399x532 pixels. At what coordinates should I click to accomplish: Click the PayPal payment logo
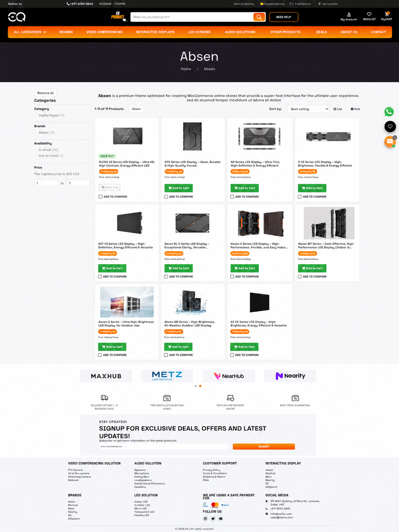[225, 505]
